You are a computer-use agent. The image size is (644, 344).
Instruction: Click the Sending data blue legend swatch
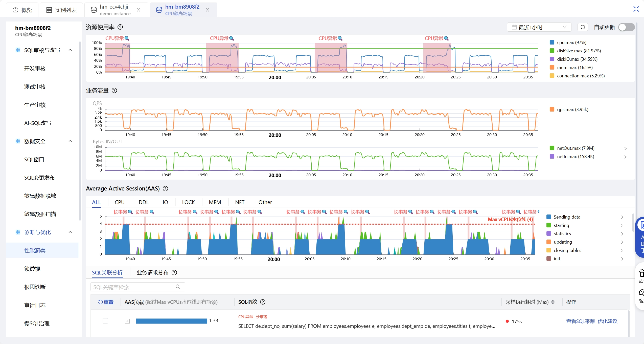coord(549,217)
